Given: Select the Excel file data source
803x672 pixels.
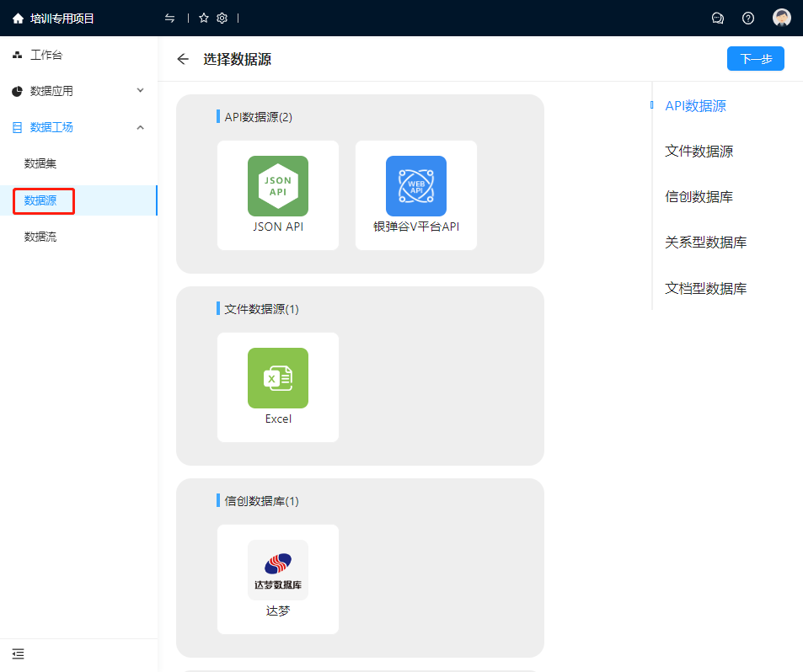Looking at the screenshot, I should click(x=278, y=378).
